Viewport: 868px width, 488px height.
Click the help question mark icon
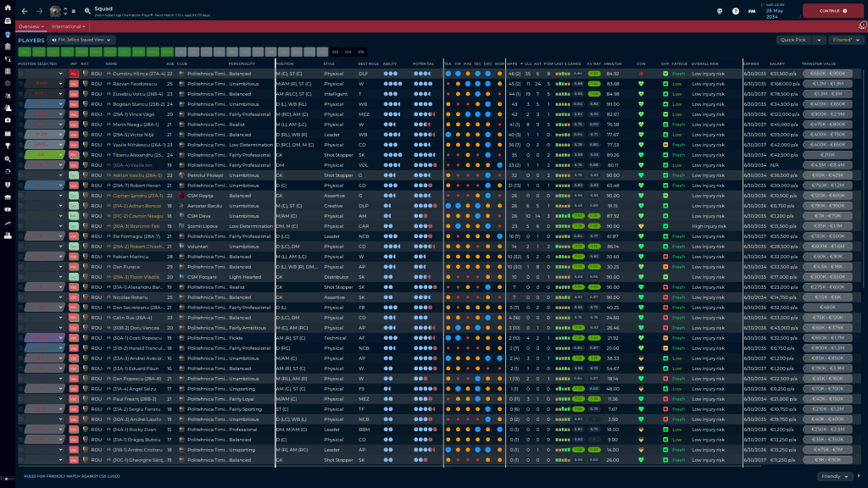(737, 11)
